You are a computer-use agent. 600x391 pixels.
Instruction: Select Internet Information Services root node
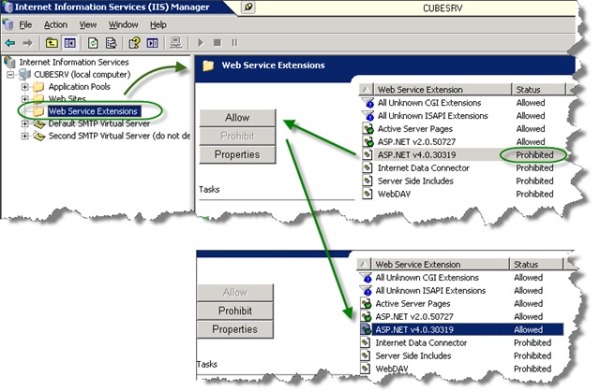pyautogui.click(x=74, y=62)
